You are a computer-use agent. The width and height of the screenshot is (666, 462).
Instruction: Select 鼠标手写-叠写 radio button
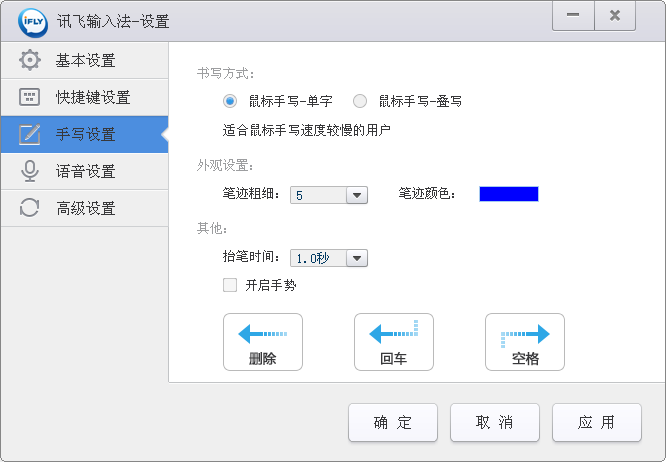360,101
